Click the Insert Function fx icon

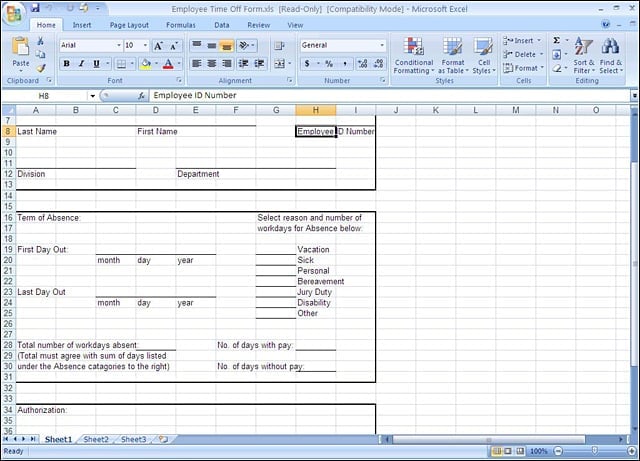pos(141,96)
